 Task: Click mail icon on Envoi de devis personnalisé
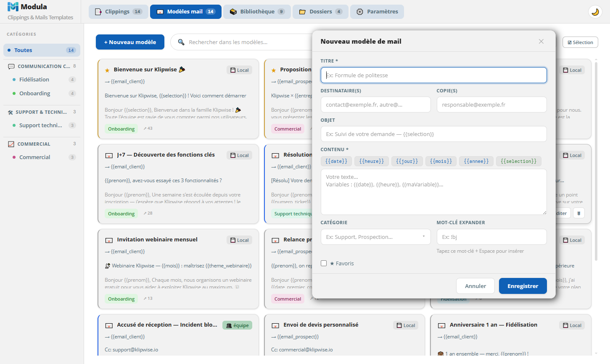tap(275, 325)
